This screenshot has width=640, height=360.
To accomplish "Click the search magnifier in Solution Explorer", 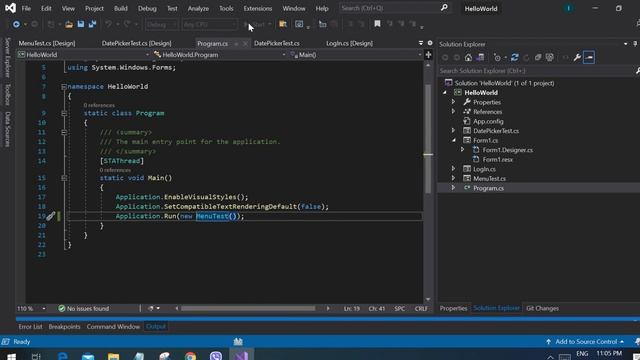I will coord(638,71).
